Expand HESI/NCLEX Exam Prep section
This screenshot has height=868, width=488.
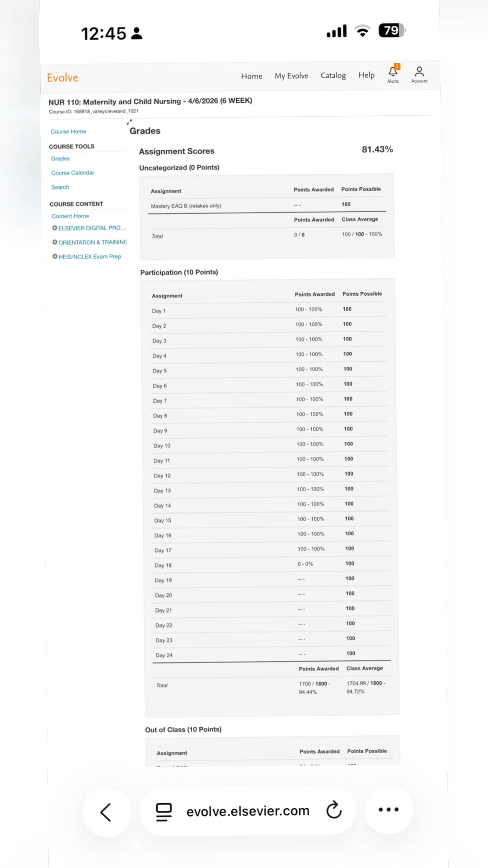tap(87, 256)
